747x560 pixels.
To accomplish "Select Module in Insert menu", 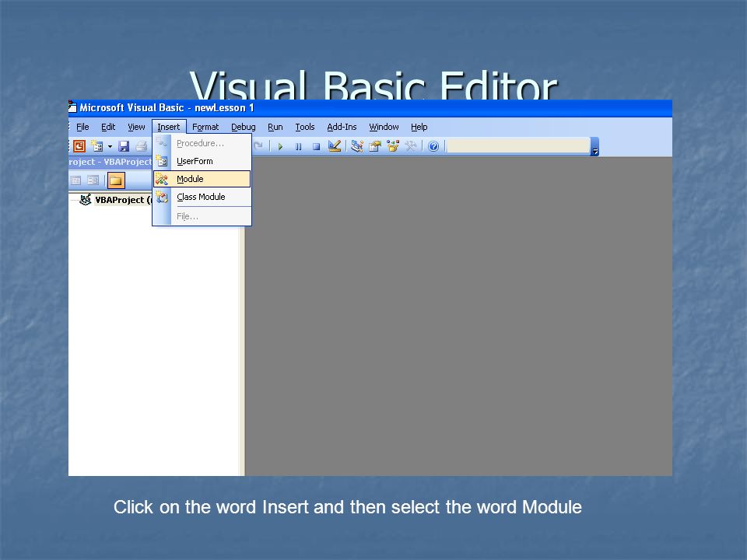I will click(x=202, y=179).
